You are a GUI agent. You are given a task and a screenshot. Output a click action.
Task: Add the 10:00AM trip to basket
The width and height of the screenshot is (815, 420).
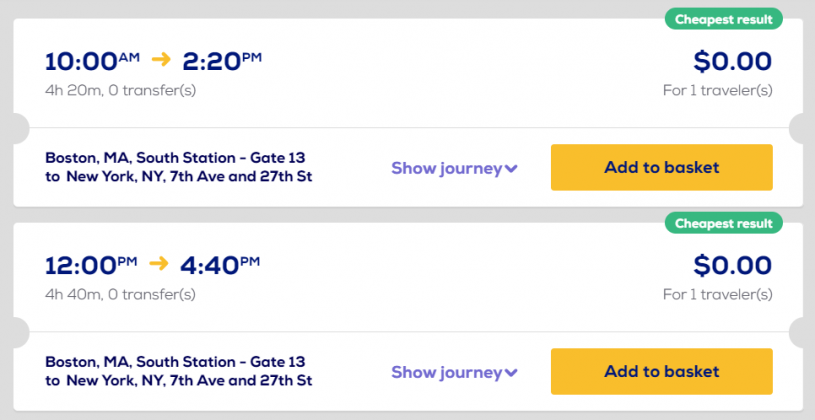[661, 167]
